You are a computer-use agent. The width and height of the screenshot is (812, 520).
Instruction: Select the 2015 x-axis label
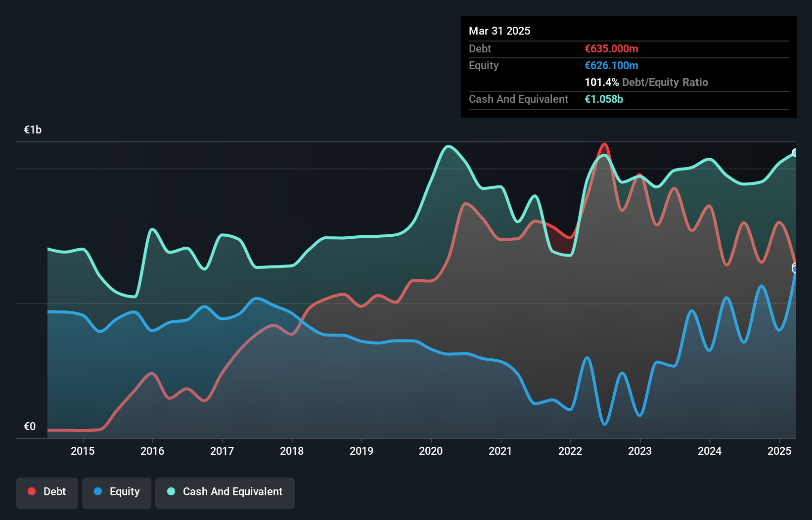(x=83, y=451)
